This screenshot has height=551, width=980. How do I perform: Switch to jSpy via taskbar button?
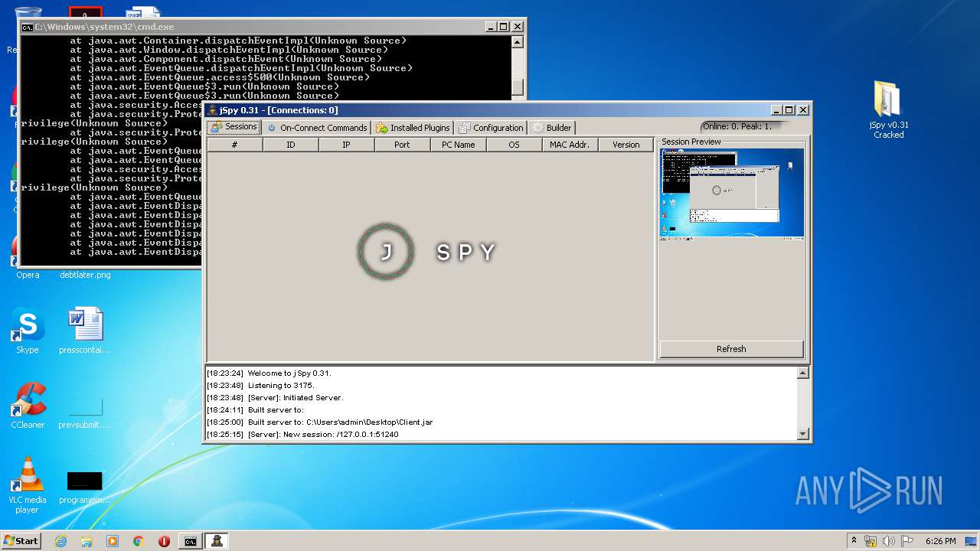(217, 541)
